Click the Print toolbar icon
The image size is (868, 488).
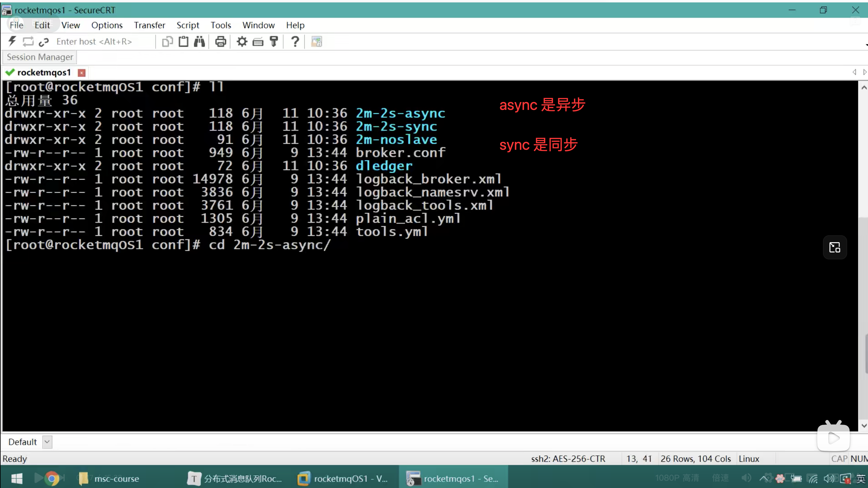220,41
